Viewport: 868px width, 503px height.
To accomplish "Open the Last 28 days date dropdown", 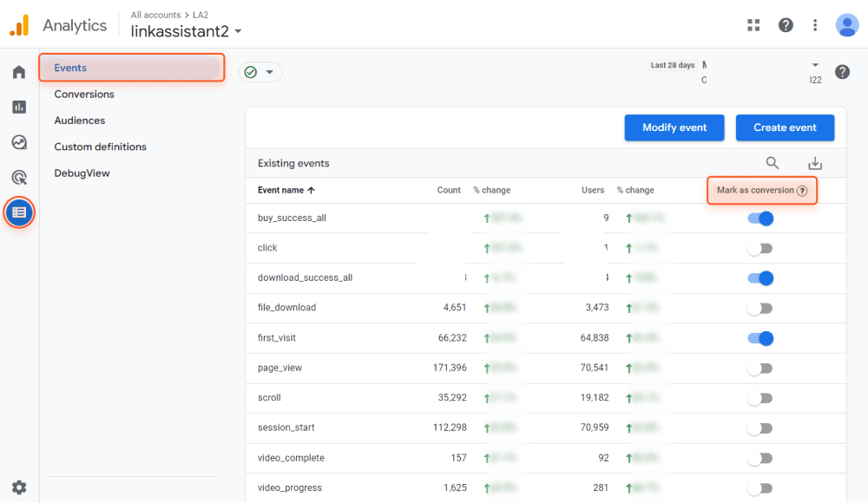I will point(815,65).
